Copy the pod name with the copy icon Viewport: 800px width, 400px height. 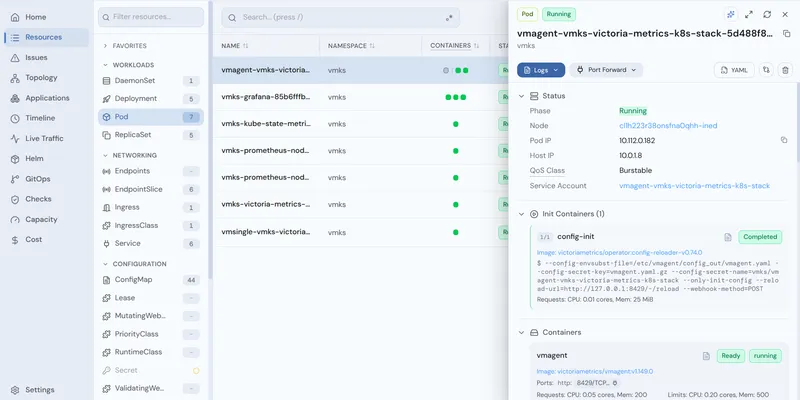[x=786, y=34]
